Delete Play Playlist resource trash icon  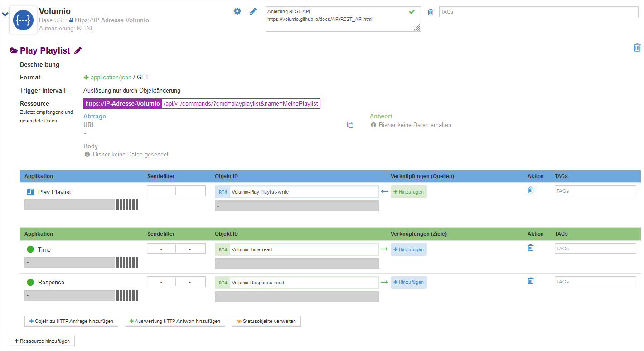(x=637, y=48)
